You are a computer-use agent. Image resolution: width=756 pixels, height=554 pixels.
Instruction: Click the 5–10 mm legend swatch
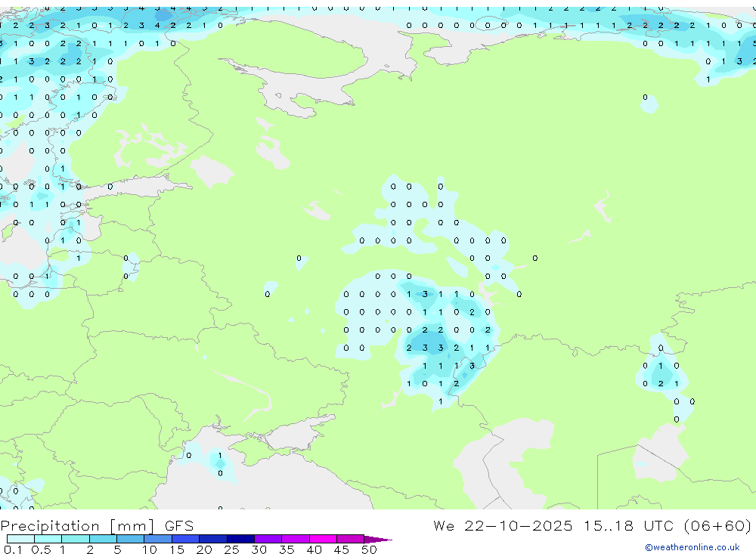click(131, 539)
